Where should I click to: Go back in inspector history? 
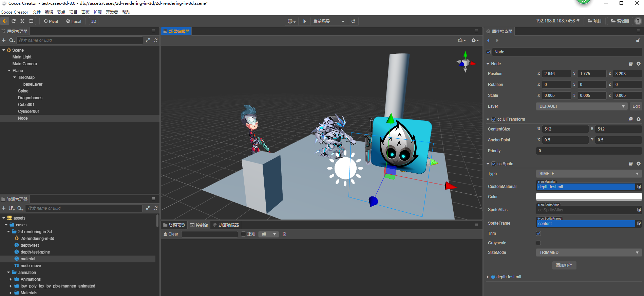488,40
